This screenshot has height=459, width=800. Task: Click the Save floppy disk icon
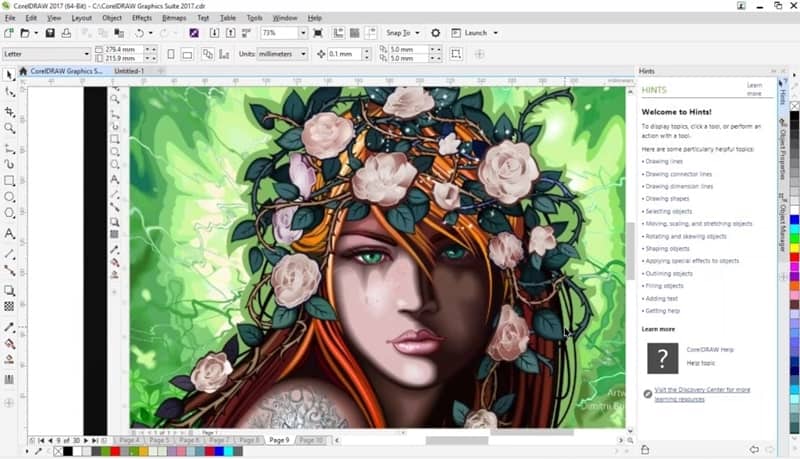[x=50, y=33]
